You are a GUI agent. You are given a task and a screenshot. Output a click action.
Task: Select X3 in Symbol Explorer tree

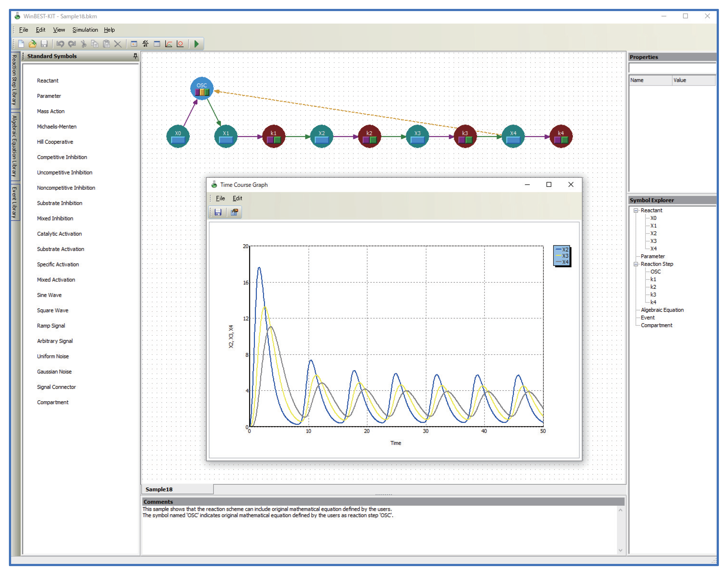653,241
